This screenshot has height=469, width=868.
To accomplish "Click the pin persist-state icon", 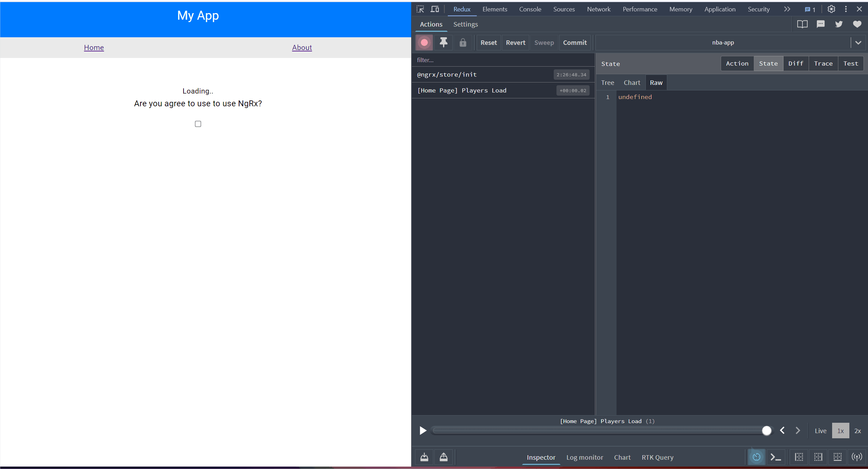I will coord(443,42).
